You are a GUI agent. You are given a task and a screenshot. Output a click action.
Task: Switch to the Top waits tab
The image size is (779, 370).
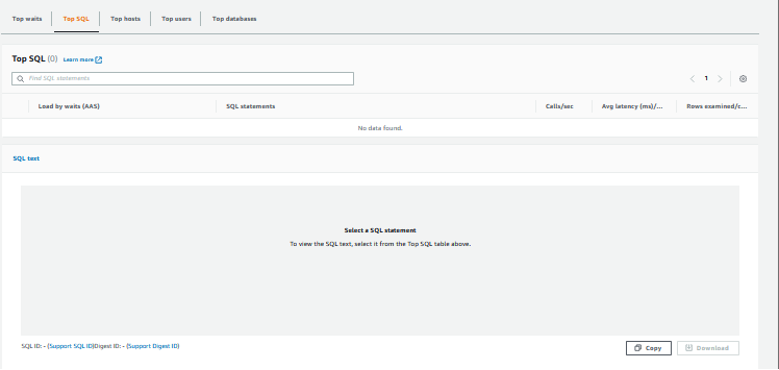point(27,19)
